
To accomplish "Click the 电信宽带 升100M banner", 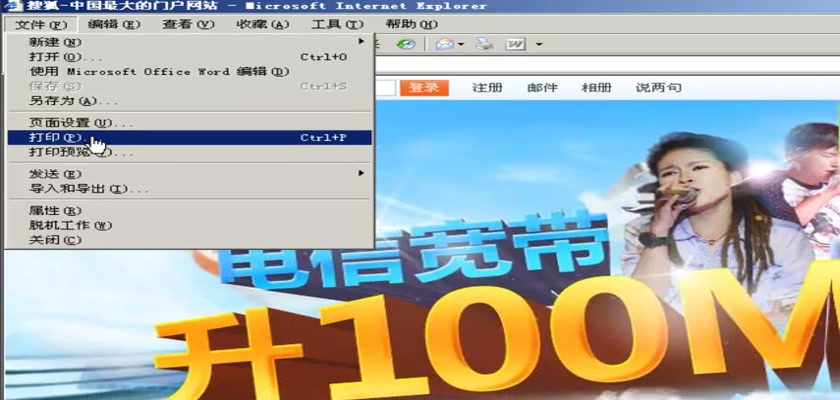I will coord(420,251).
